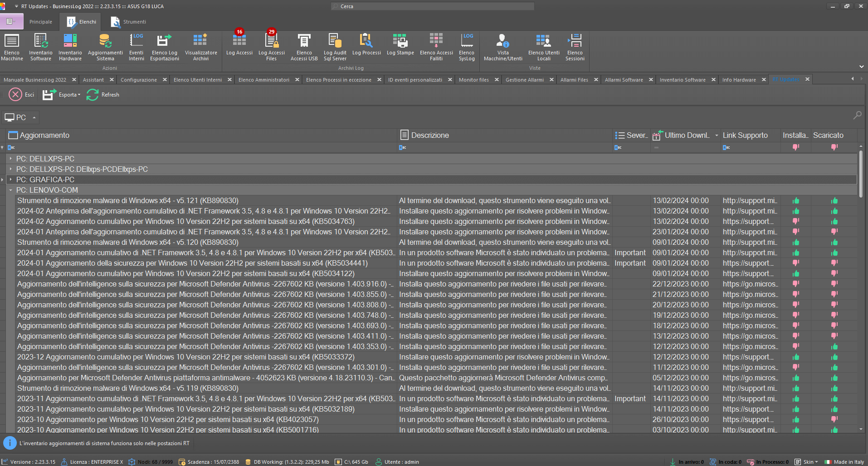Sort by Descrizione column header
868x466 pixels.
pyautogui.click(x=505, y=135)
